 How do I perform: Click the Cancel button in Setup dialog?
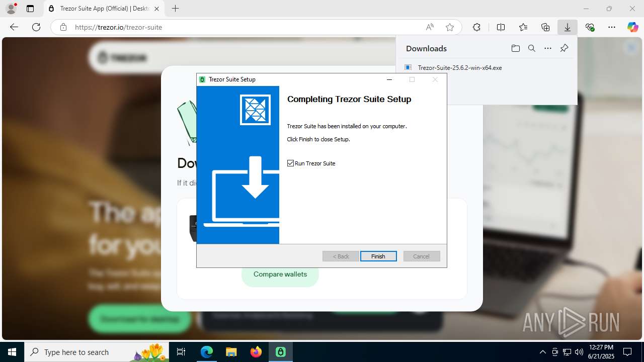(422, 256)
